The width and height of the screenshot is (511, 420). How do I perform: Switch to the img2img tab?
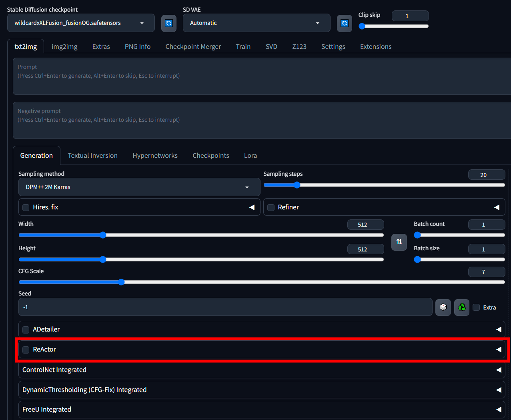coord(64,46)
